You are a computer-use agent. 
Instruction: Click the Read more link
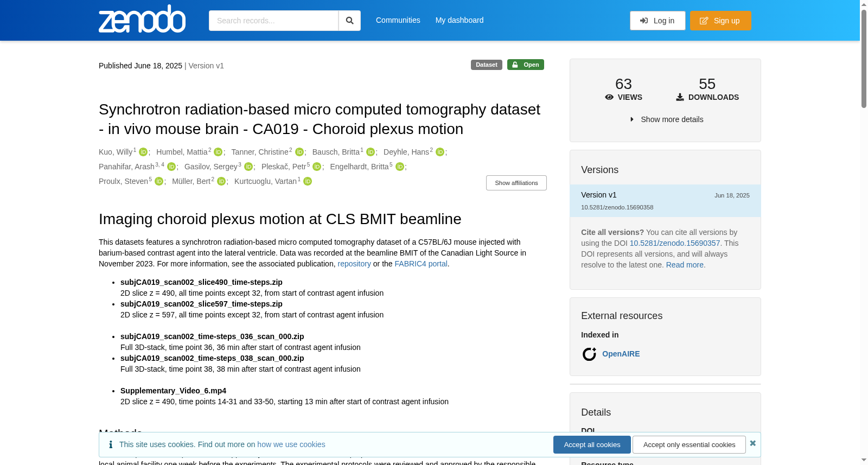(685, 265)
